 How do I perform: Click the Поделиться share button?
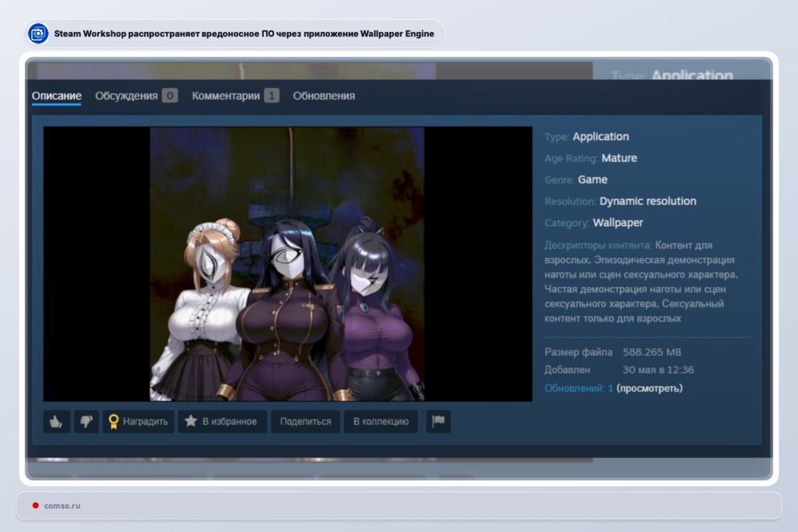tap(305, 421)
